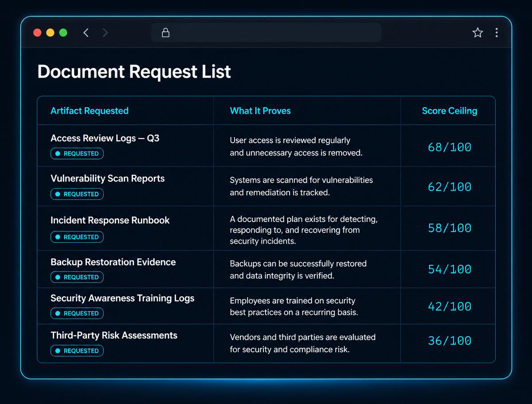
Task: Select the Access Review Logs — Q3 title
Action: click(105, 138)
